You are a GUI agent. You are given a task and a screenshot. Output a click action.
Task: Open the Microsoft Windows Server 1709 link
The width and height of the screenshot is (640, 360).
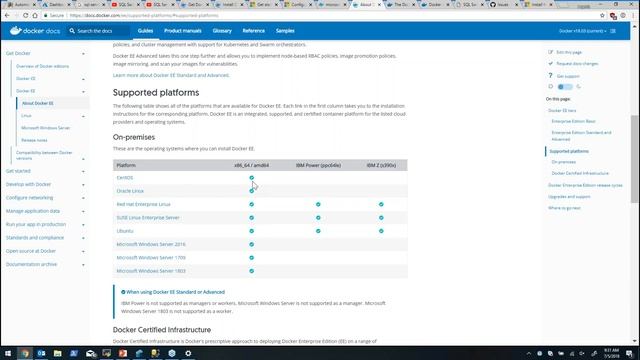tap(151, 258)
